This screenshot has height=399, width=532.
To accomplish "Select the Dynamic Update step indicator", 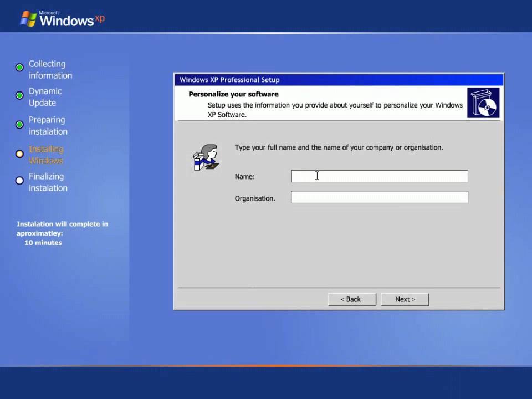I will pyautogui.click(x=20, y=95).
